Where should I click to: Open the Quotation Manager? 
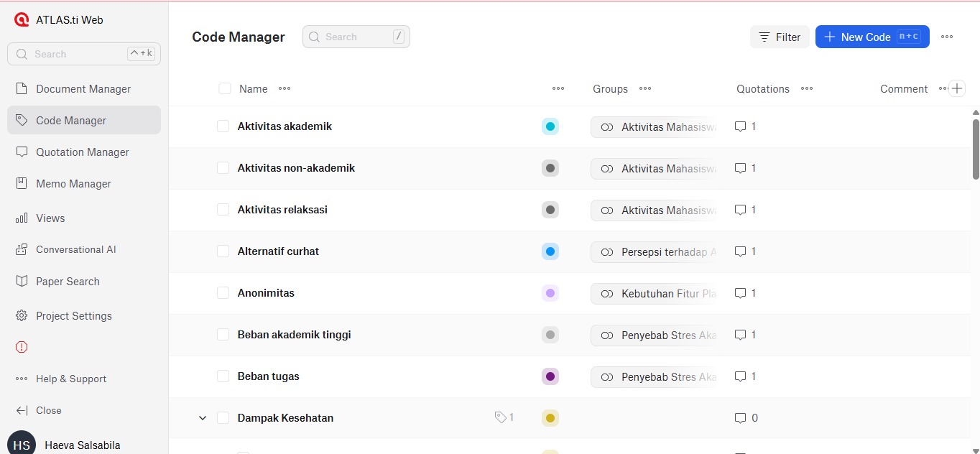click(84, 152)
